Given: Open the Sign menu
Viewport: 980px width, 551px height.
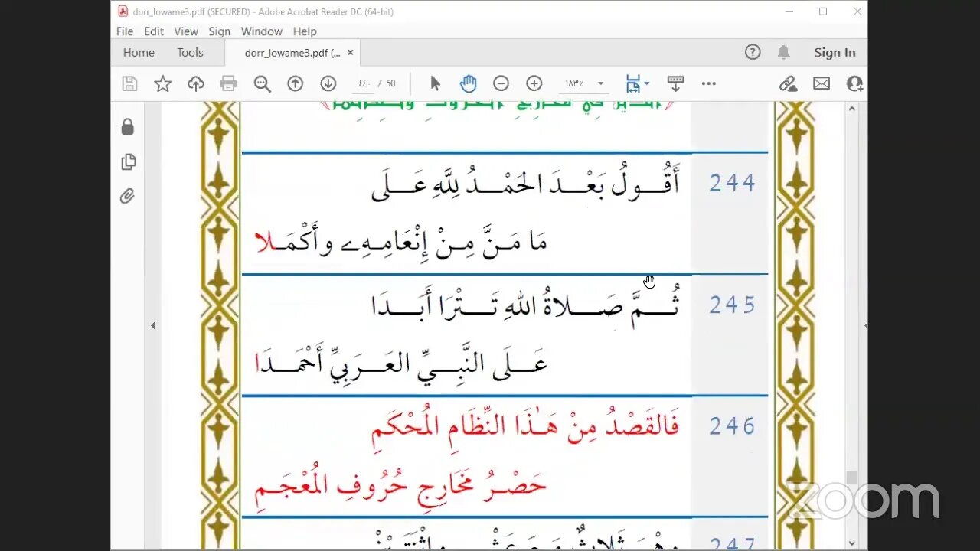Looking at the screenshot, I should click(x=220, y=31).
